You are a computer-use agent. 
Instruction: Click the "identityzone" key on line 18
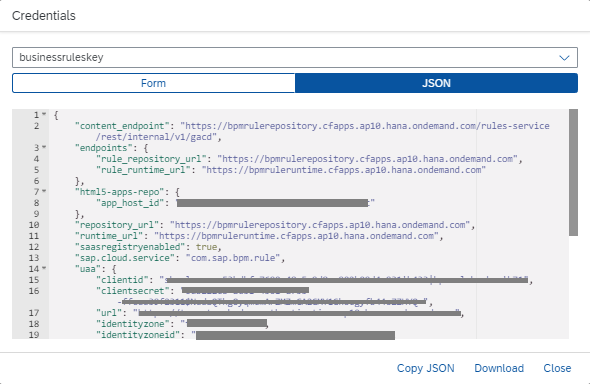pos(133,323)
